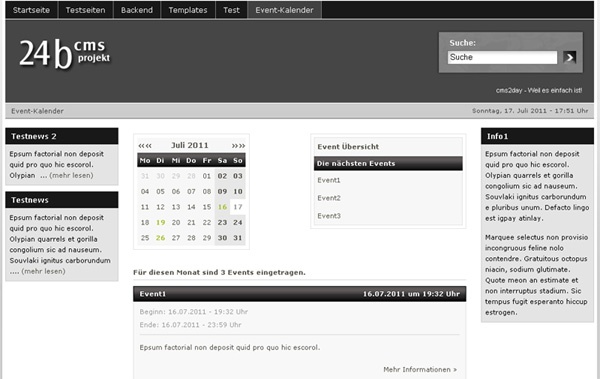Open mehr lesen link under Testnews
This screenshot has height=379, width=600.
tap(43, 271)
